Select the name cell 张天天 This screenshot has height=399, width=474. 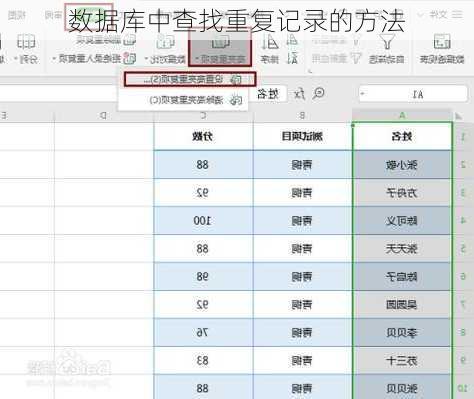(x=402, y=249)
